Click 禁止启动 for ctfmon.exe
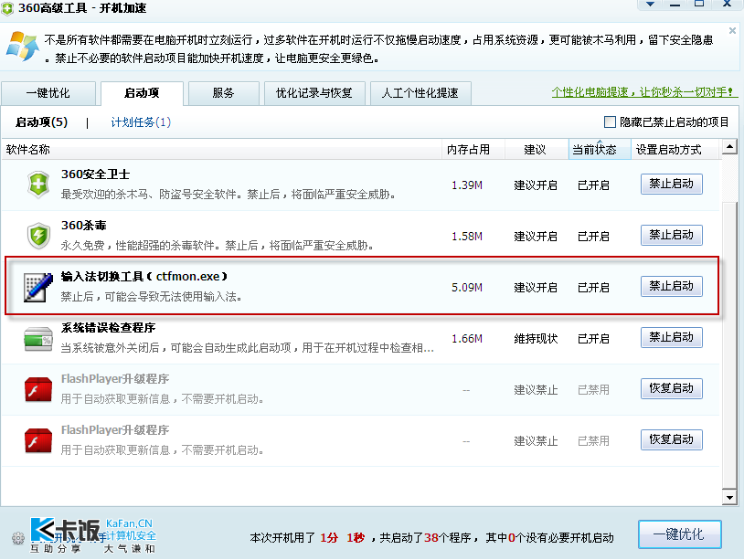The height and width of the screenshot is (560, 744). click(672, 287)
